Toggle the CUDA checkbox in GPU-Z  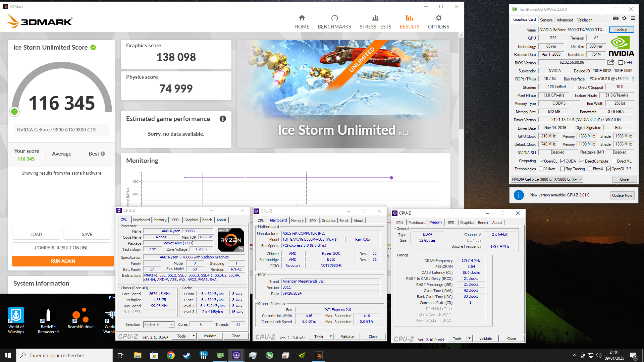click(562, 161)
